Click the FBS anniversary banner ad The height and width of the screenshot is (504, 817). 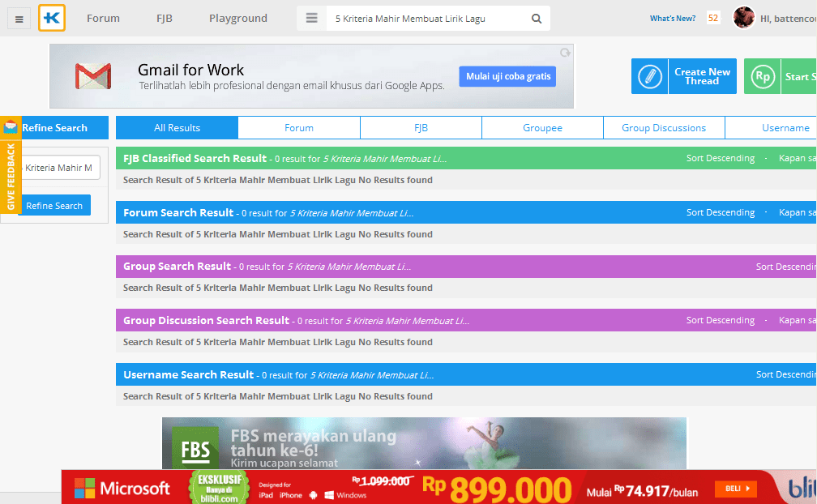tap(424, 443)
